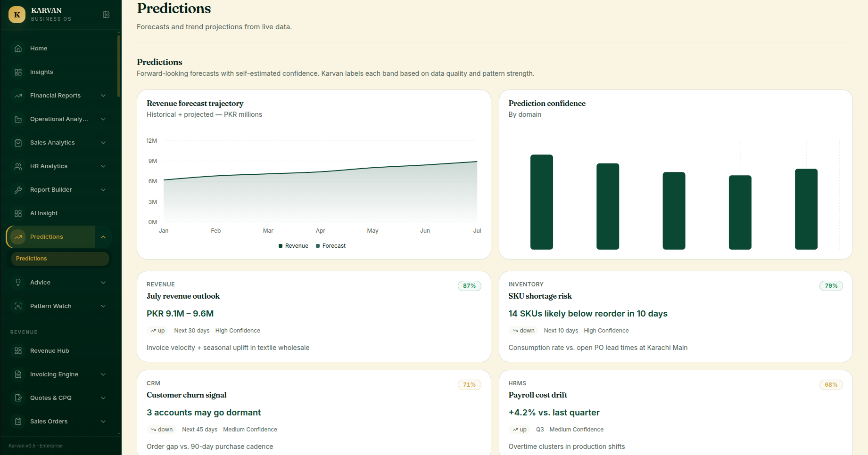Toggle the Revenue series legend entry
Viewport: 868px width, 455px height.
[293, 246]
